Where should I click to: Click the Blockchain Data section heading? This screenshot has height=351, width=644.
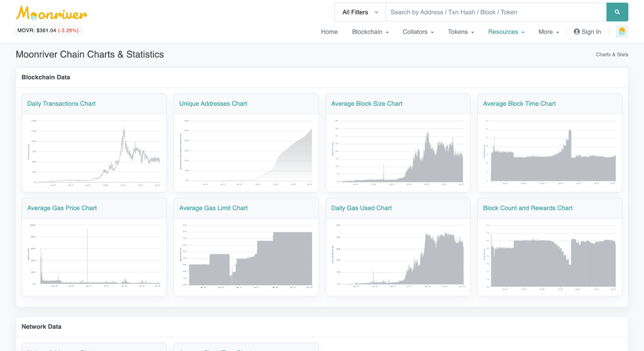click(x=46, y=77)
